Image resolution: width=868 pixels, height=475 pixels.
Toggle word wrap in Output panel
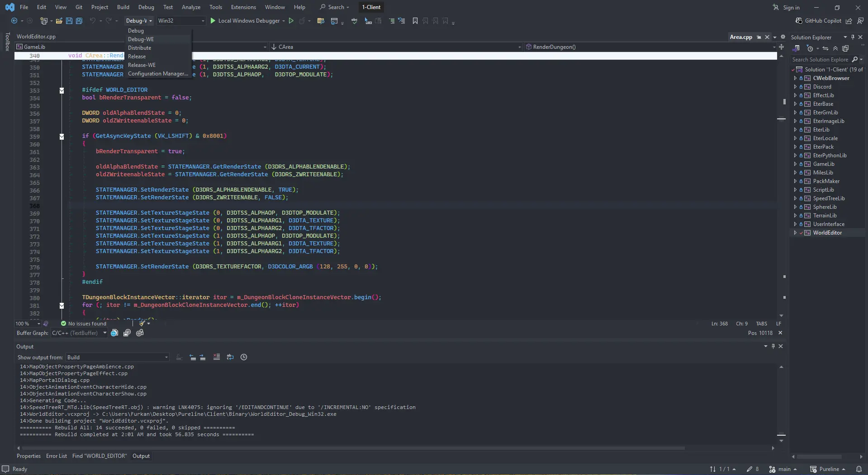pos(230,357)
